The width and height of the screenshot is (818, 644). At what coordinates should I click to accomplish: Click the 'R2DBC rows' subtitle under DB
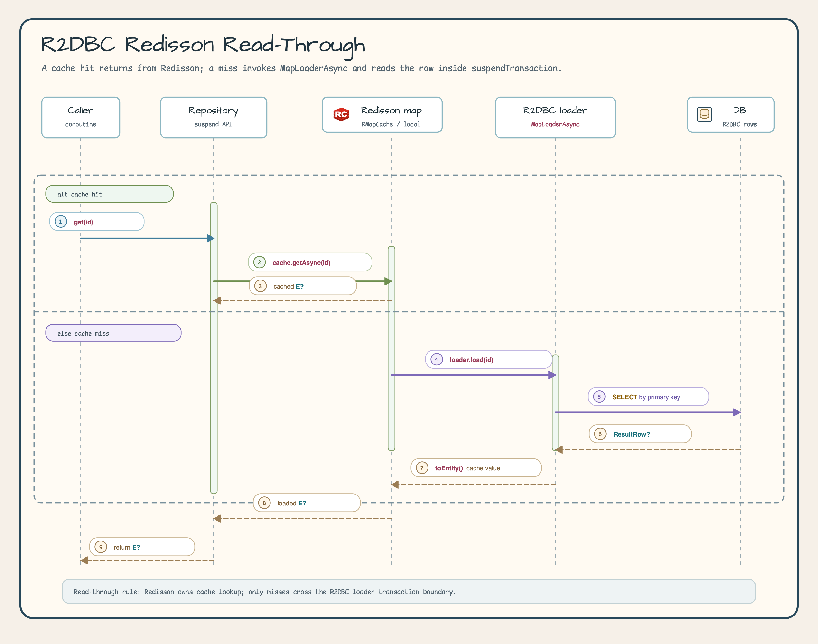739,124
